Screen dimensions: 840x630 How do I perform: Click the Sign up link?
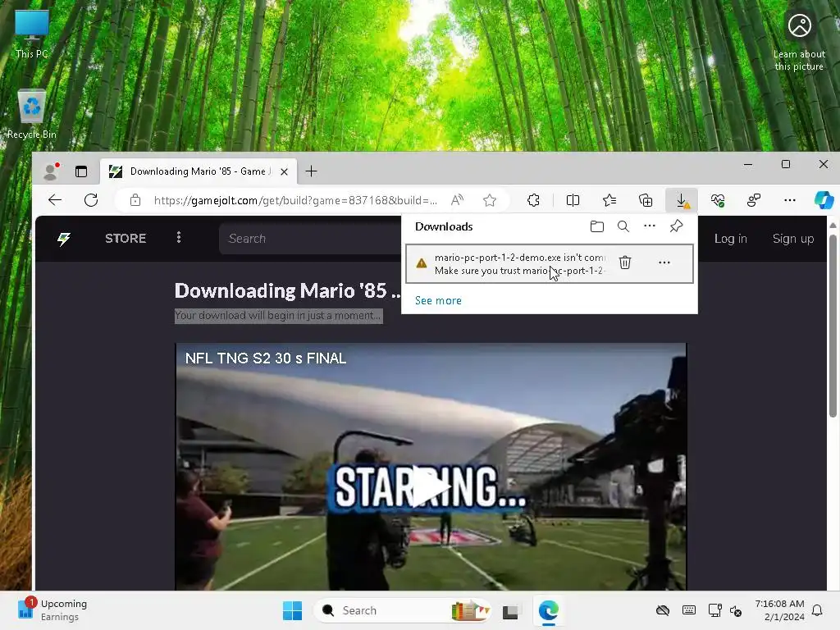pos(793,239)
